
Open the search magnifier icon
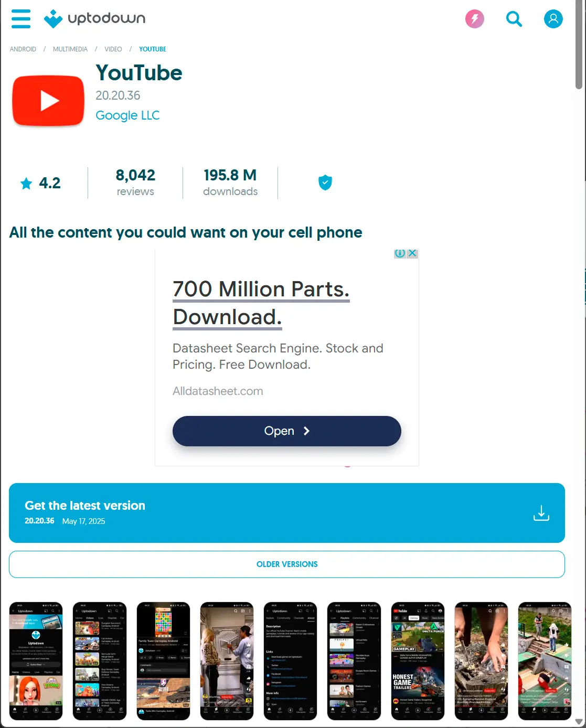(x=514, y=19)
